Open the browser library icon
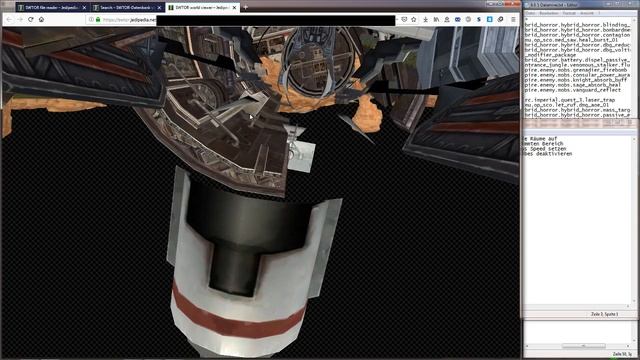The image size is (640, 360). coord(436,19)
